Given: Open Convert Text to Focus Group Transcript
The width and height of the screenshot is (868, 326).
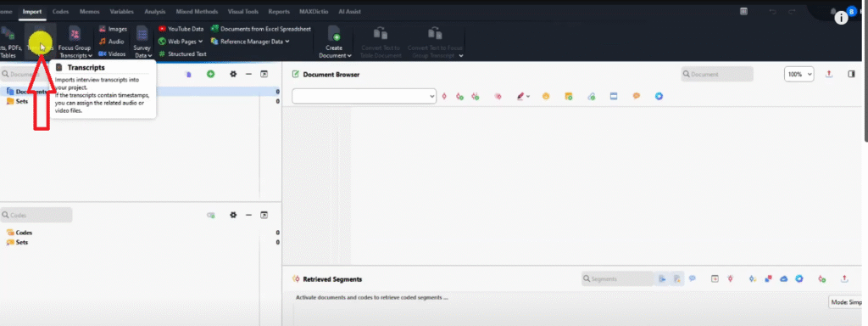Looking at the screenshot, I should tap(435, 42).
